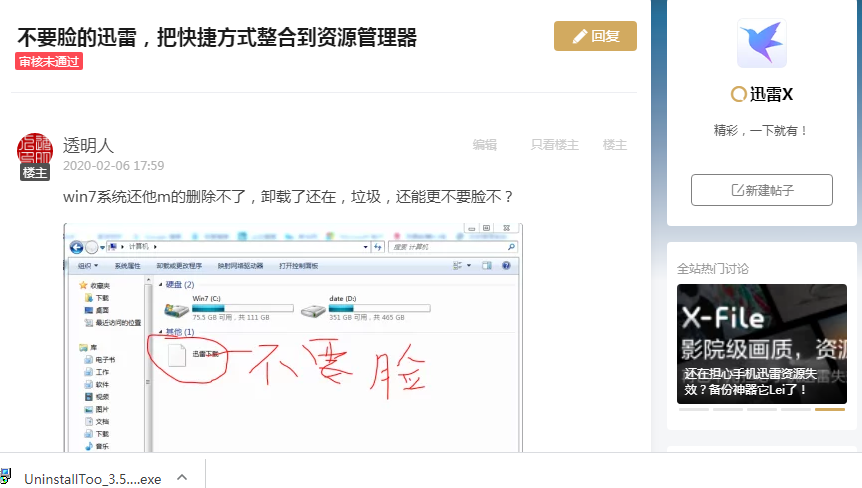
Task: Click the post timestamp 2020-02-06 17:59
Action: tap(113, 166)
